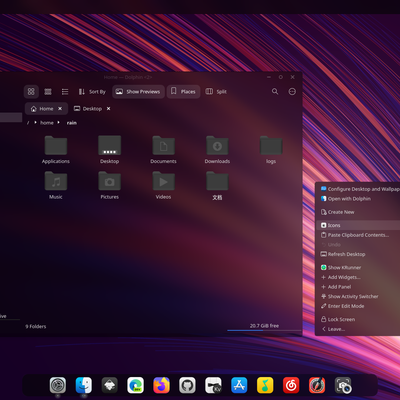This screenshot has width=400, height=400.
Task: Select the Music folder
Action: click(56, 185)
